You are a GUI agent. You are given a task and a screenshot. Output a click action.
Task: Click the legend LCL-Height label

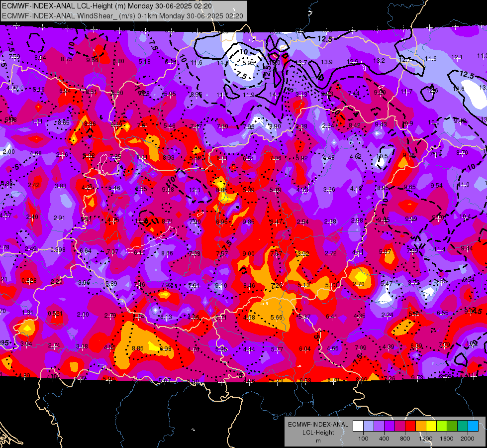tap(318, 433)
